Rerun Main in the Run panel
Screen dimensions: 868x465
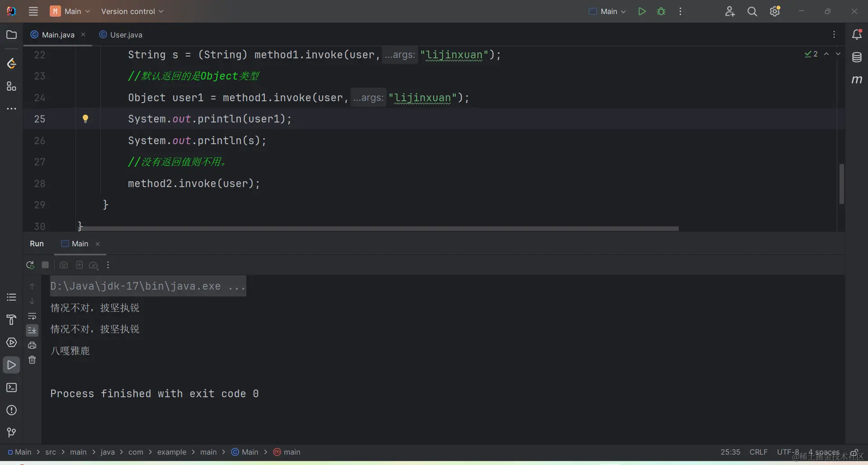coord(30,265)
